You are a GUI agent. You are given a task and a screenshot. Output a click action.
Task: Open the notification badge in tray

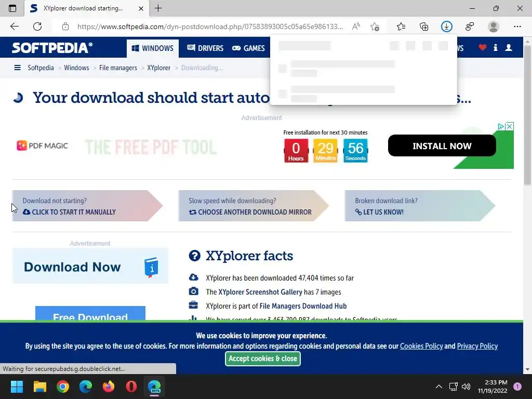tap(517, 387)
